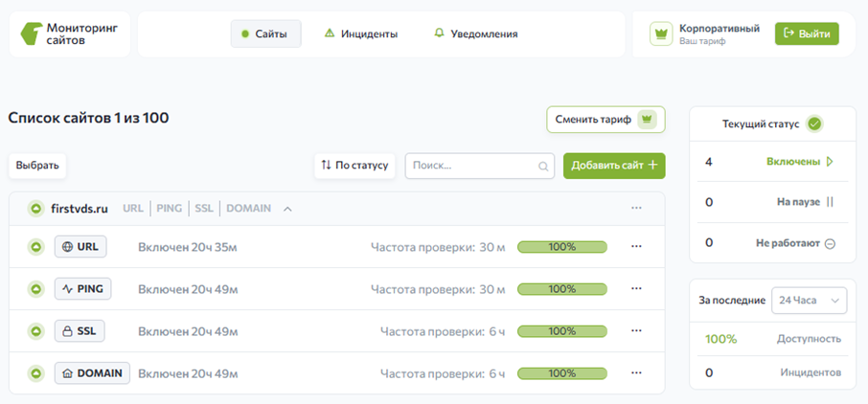The height and width of the screenshot is (404, 868).
Task: Click the Список сайтов 1 из 100 heading
Action: click(x=88, y=118)
